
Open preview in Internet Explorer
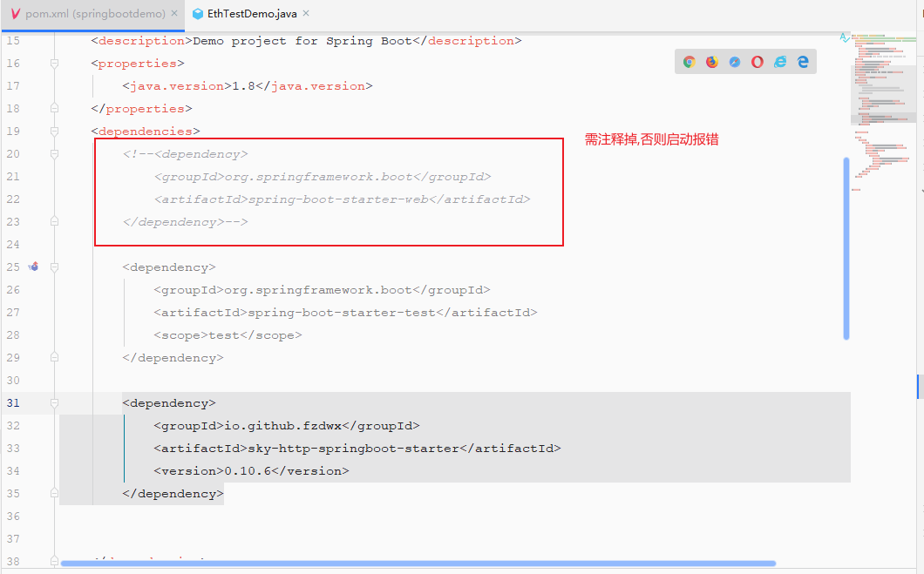780,62
